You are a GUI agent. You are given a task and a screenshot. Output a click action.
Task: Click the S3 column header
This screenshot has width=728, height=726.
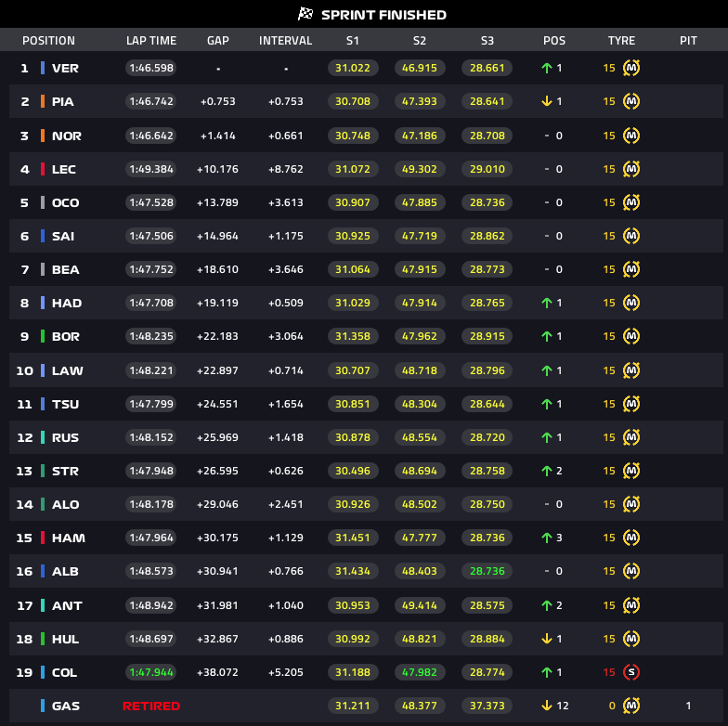coord(487,41)
